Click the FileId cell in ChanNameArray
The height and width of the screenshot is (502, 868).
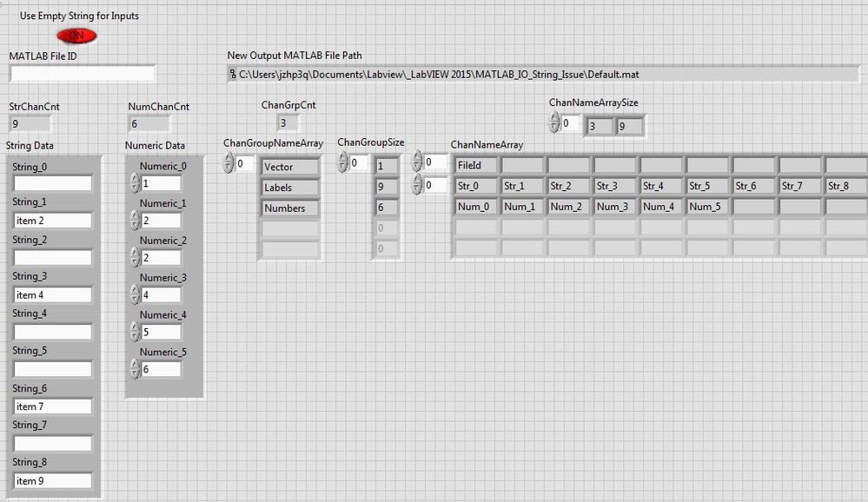pos(474,164)
